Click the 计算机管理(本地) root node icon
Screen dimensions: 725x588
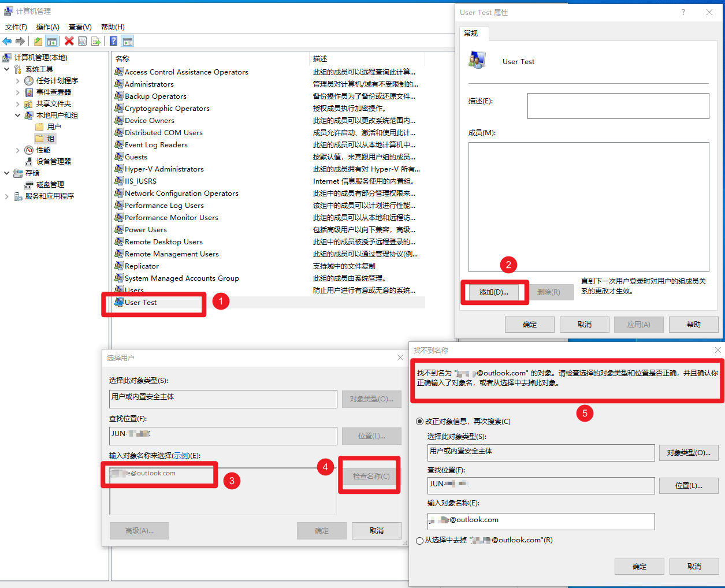(7, 58)
